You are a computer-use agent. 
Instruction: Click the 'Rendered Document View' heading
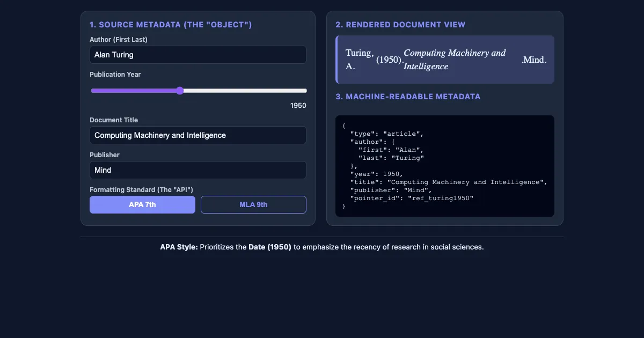400,25
